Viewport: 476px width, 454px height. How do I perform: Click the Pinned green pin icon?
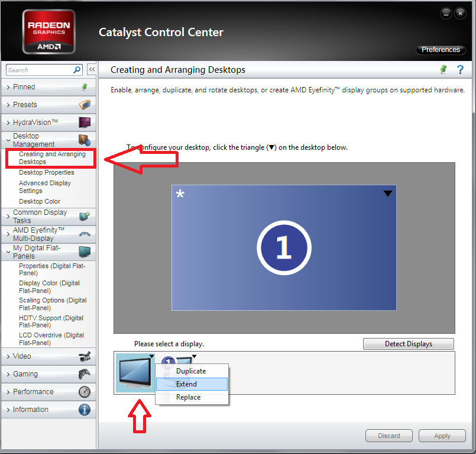pos(85,87)
